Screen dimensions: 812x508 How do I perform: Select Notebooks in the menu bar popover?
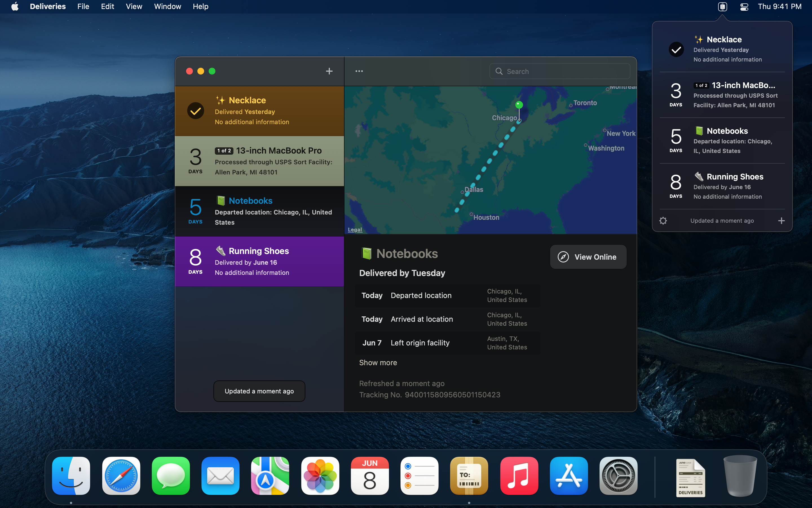(x=722, y=141)
